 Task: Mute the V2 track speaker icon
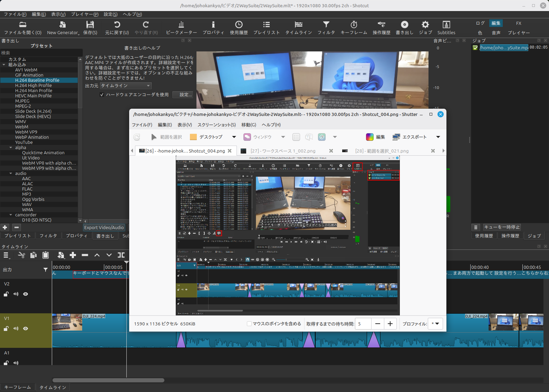click(x=16, y=294)
